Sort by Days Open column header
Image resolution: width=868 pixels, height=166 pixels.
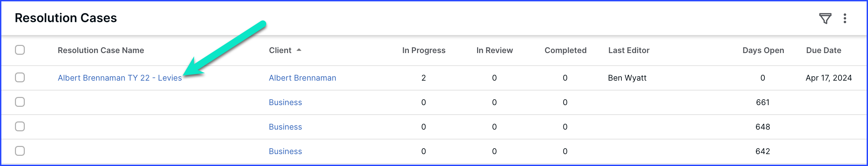(763, 50)
